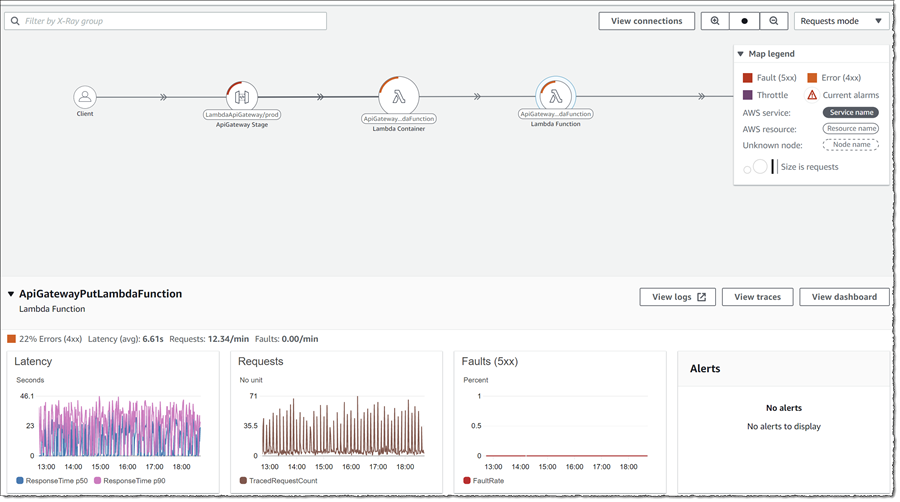Click the ResponseTime p90 pink legend marker
This screenshot has height=502, width=900.
(x=98, y=481)
